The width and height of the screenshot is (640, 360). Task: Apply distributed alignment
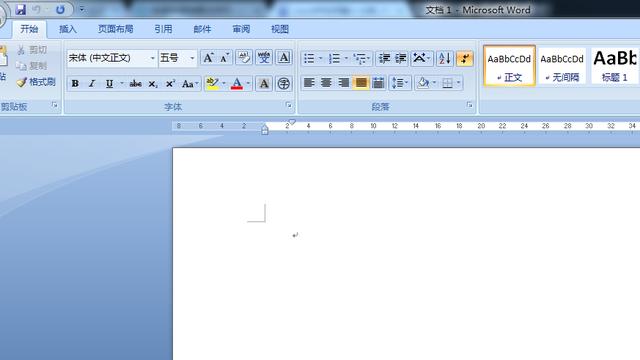(378, 83)
